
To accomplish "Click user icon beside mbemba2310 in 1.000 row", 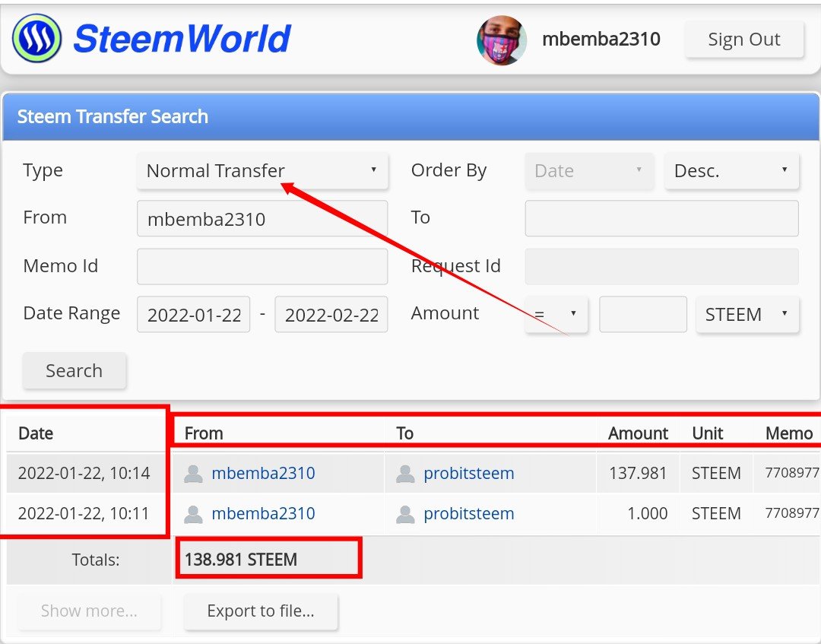I will coord(193,514).
